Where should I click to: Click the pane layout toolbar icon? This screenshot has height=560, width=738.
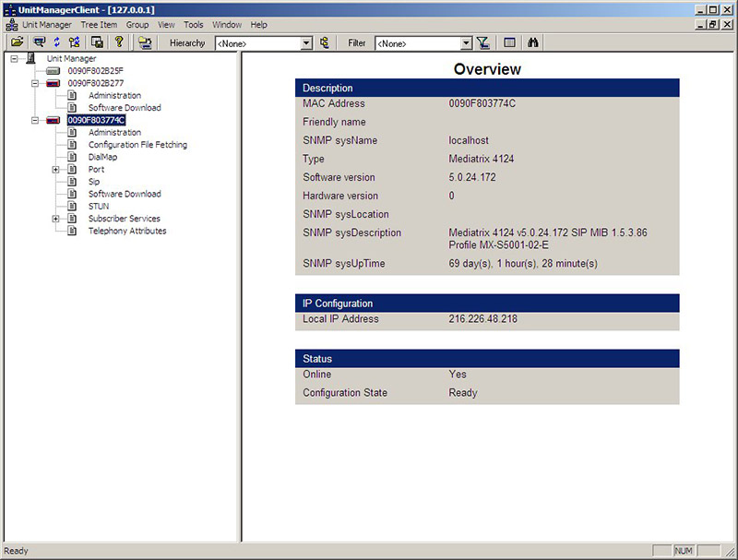pyautogui.click(x=509, y=42)
